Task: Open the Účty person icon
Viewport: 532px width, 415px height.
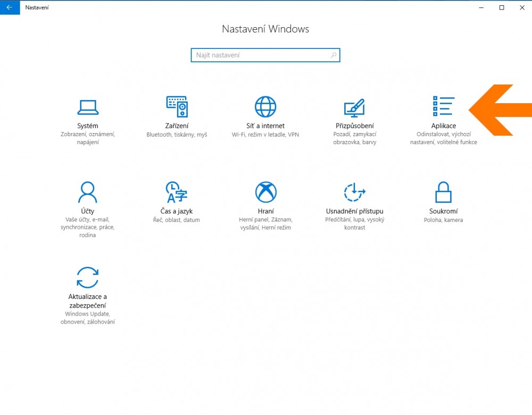Action: pyautogui.click(x=88, y=192)
